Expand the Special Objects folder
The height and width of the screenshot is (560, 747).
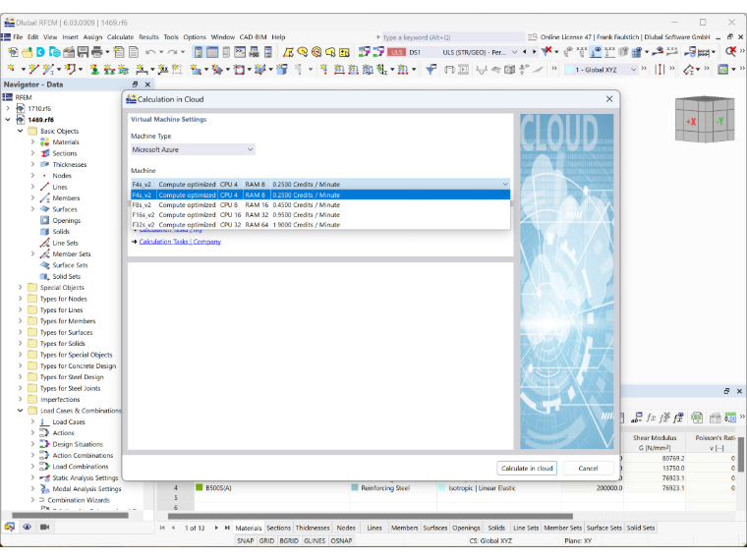point(20,287)
